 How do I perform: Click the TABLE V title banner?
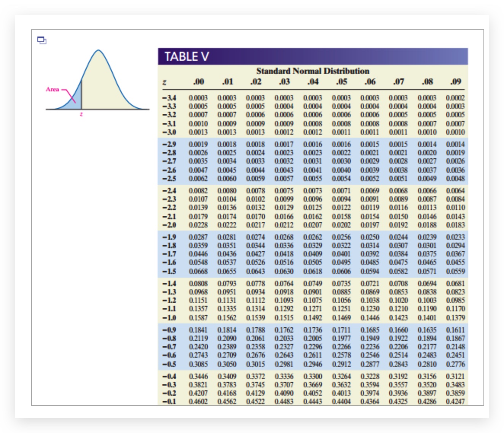click(x=313, y=56)
